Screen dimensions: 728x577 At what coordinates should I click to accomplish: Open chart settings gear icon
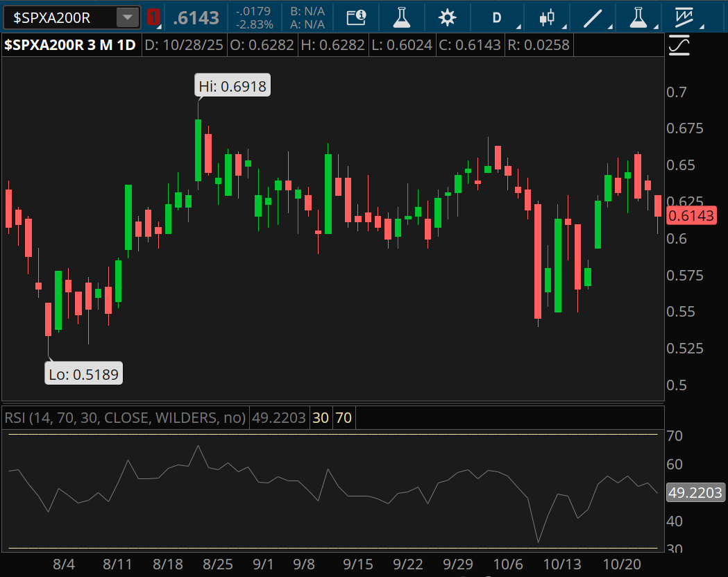[448, 17]
